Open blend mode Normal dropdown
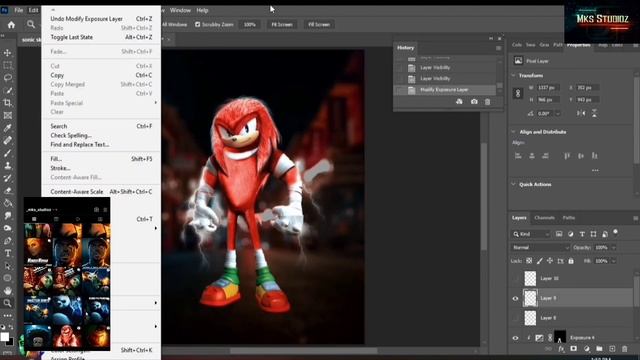 click(x=540, y=248)
